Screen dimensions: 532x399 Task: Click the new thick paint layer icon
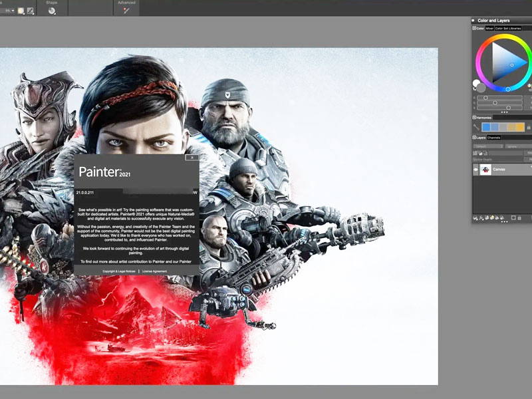pos(502,218)
